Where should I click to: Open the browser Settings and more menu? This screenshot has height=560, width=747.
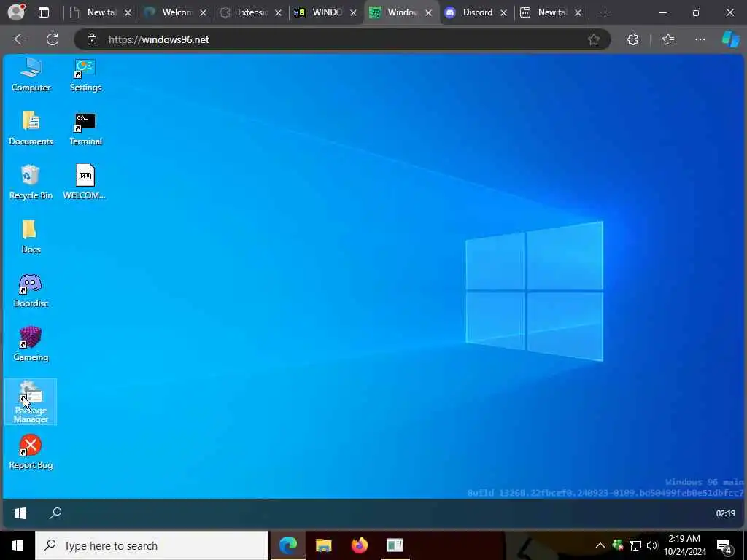click(x=700, y=39)
